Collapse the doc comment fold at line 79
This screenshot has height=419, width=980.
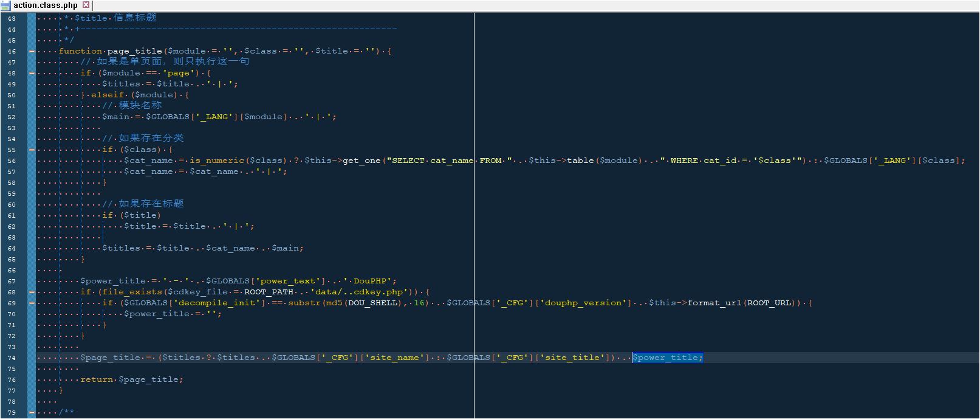click(x=32, y=412)
